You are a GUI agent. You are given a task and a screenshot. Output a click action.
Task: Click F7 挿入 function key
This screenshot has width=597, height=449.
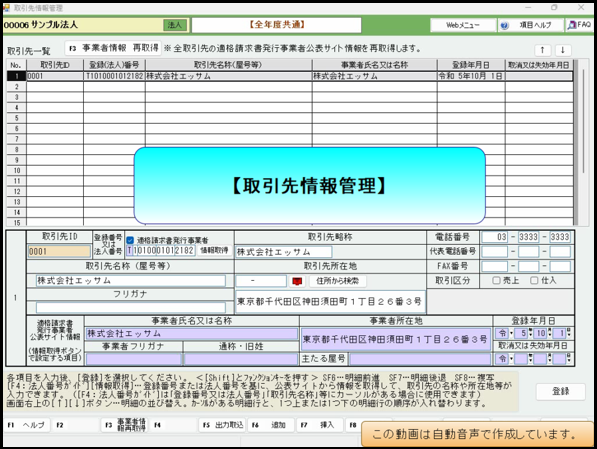tap(320, 425)
